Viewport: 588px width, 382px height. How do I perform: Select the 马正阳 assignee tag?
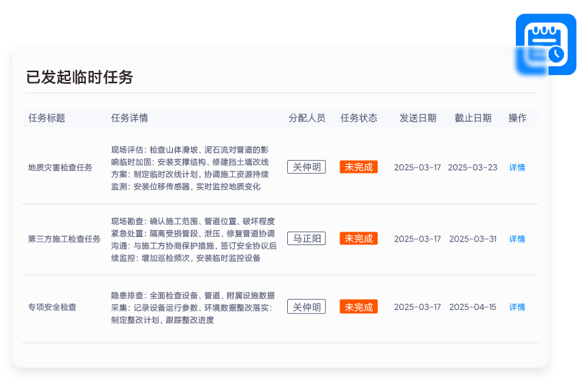pyautogui.click(x=306, y=239)
